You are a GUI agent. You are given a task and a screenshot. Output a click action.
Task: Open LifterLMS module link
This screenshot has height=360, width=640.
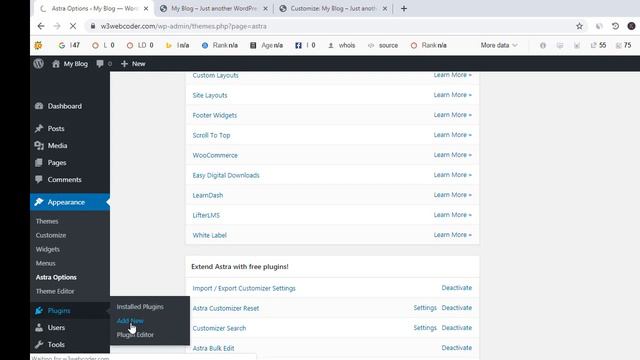206,216
